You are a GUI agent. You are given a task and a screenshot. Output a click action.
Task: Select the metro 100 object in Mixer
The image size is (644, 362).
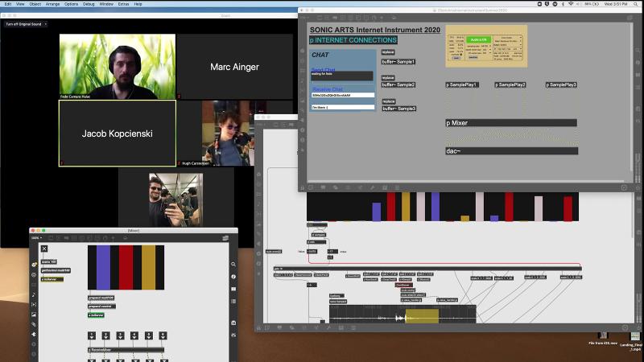(x=49, y=261)
